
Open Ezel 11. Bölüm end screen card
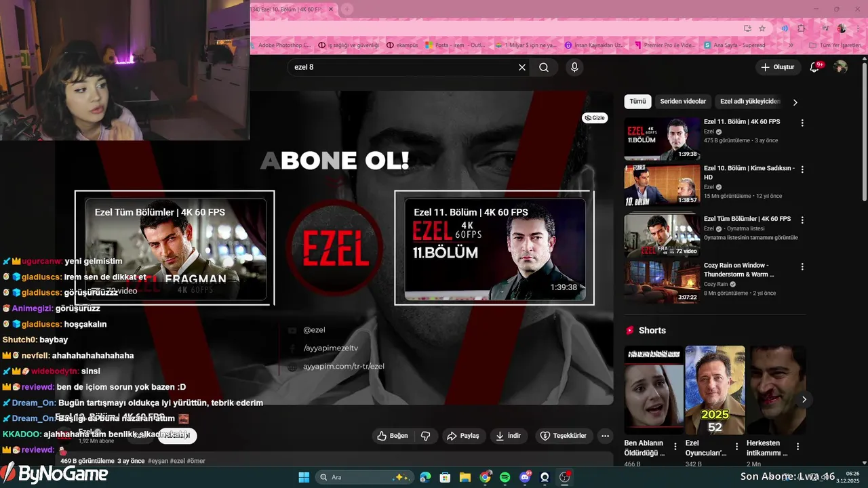point(494,249)
